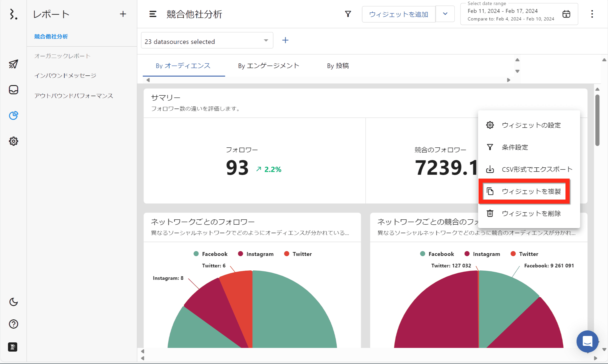The image size is (608, 364).
Task: Click the dashboard vertical scrollbar thumb
Action: pyautogui.click(x=597, y=120)
